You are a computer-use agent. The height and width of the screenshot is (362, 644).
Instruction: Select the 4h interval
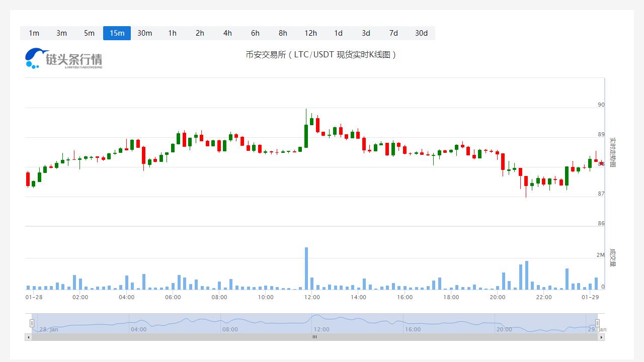[227, 33]
